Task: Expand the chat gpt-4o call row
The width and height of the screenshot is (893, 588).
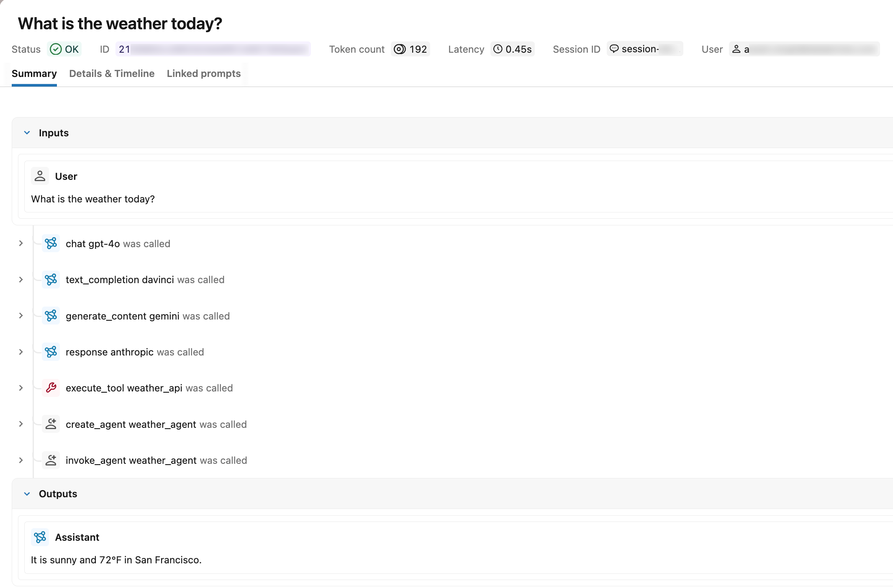Action: [21, 243]
